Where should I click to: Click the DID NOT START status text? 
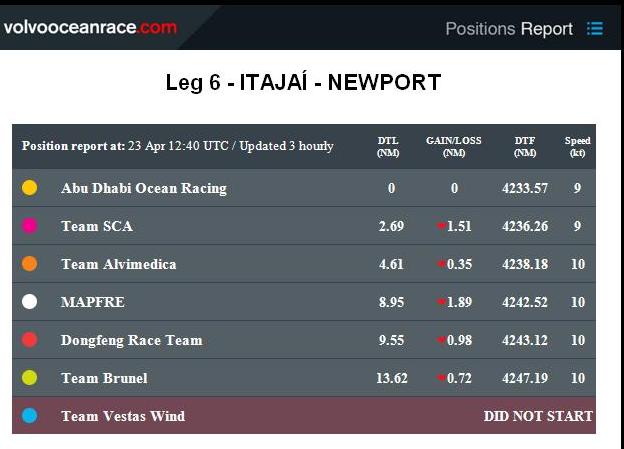tap(538, 416)
